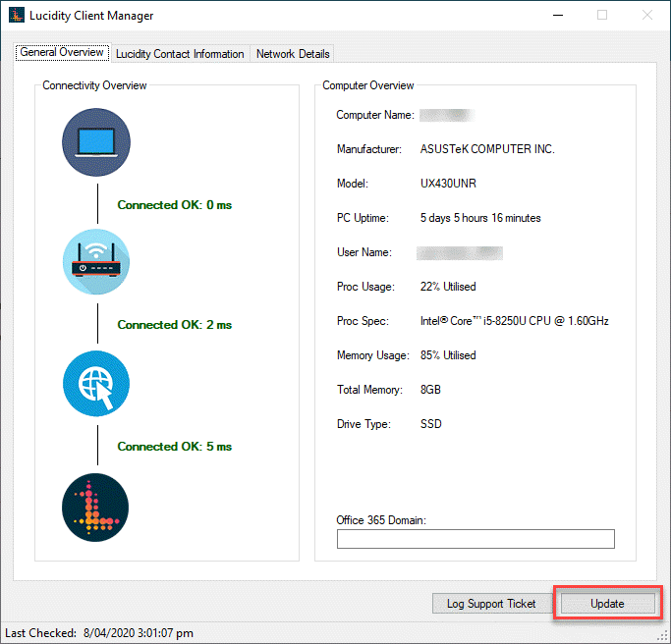This screenshot has height=644, width=671.
Task: Focus the Office 365 Domain field
Action: 475,539
